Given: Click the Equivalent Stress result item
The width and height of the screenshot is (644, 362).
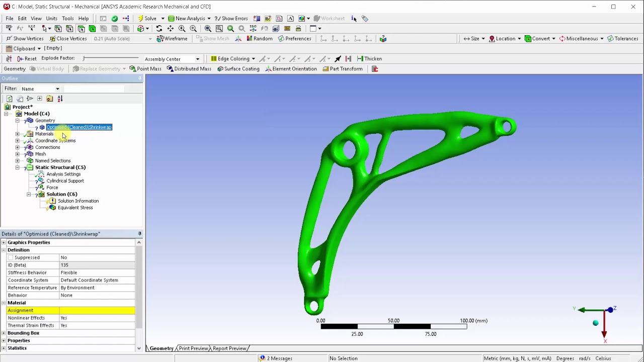Looking at the screenshot, I should point(75,208).
